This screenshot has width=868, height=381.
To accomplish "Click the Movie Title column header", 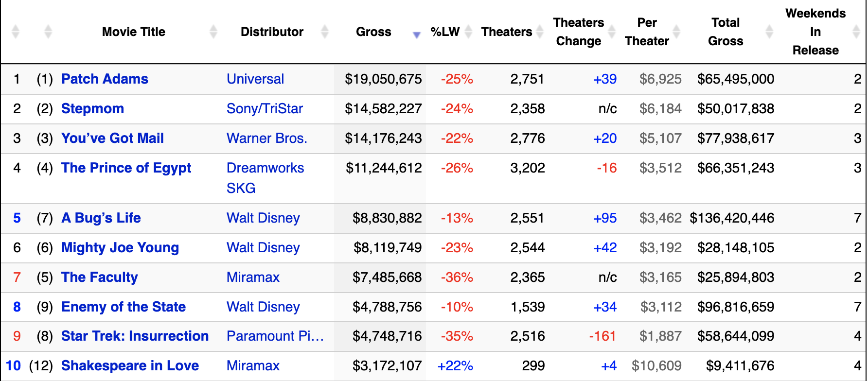I will (x=134, y=32).
